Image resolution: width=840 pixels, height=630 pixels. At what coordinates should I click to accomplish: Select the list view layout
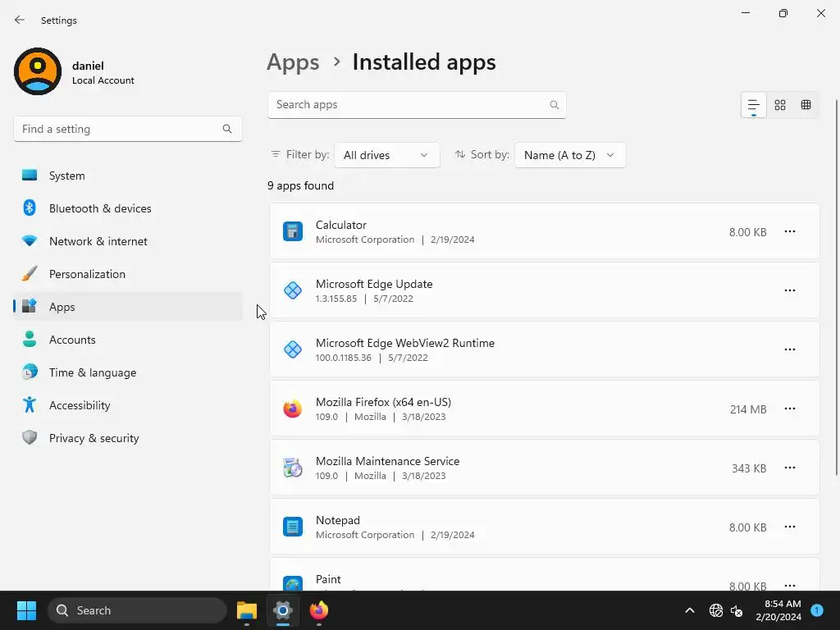coord(753,105)
